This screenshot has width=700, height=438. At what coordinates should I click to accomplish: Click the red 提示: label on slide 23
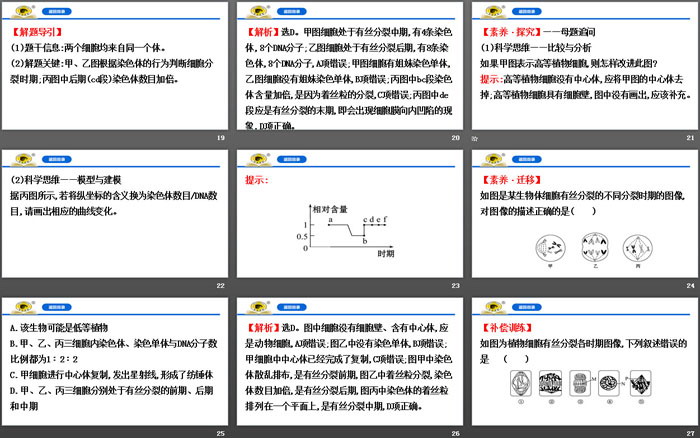257,180
